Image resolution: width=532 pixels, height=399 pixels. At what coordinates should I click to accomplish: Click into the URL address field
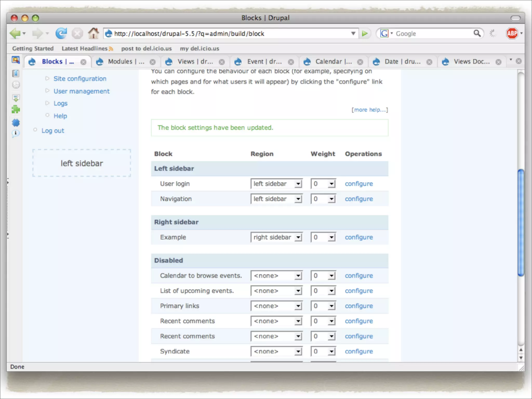pos(229,34)
